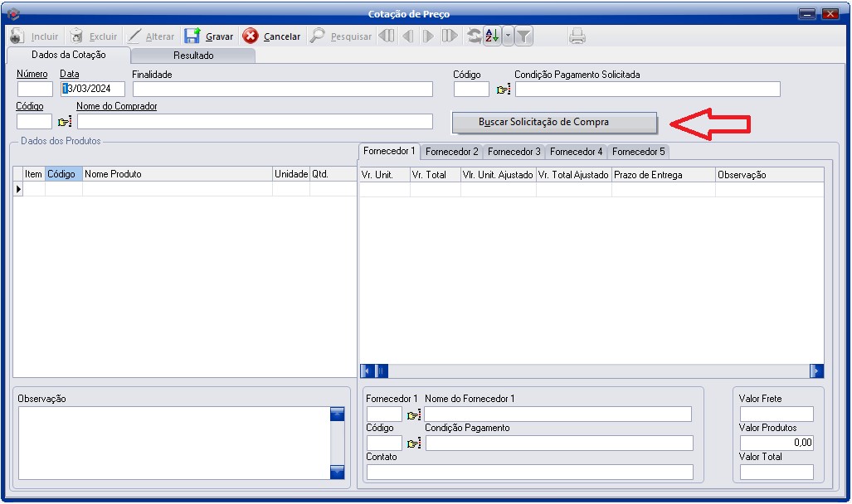
Task: Expand the sort options dropdown arrow
Action: tap(508, 36)
